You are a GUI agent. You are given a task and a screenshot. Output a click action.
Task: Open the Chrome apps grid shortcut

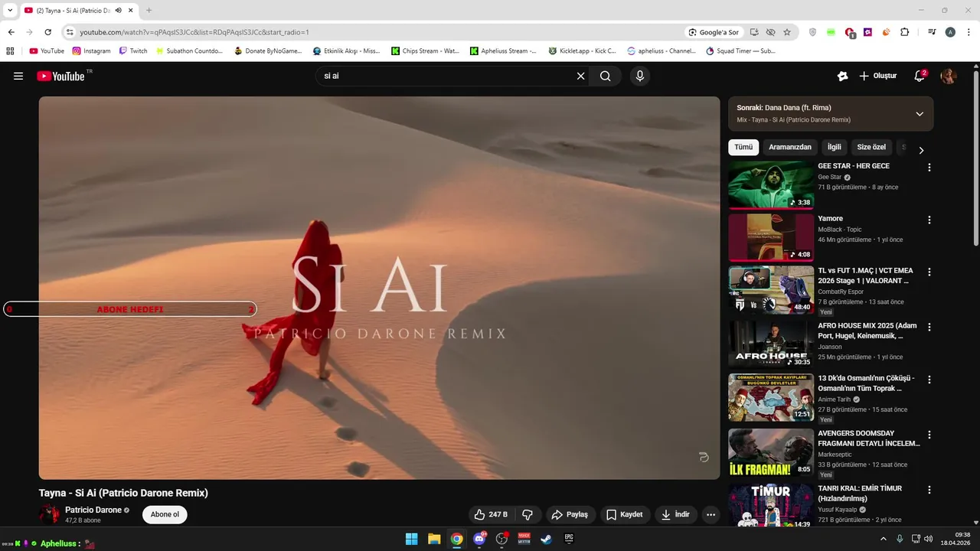coord(10,51)
